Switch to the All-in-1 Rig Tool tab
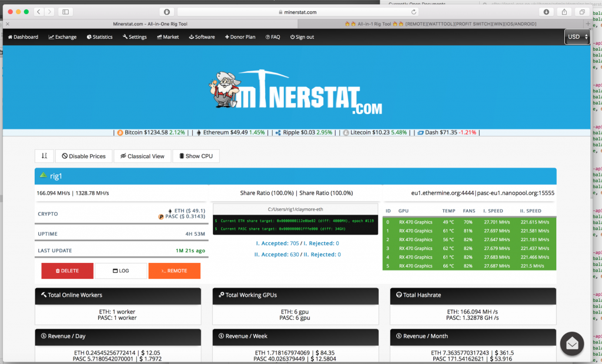Viewport: 602px width, 364px height. coord(440,24)
